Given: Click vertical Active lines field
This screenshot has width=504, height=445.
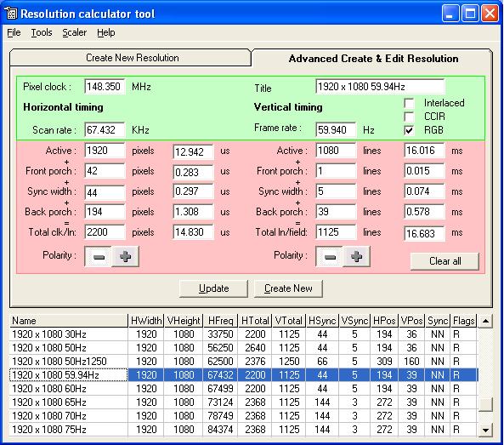Looking at the screenshot, I should pyautogui.click(x=336, y=151).
